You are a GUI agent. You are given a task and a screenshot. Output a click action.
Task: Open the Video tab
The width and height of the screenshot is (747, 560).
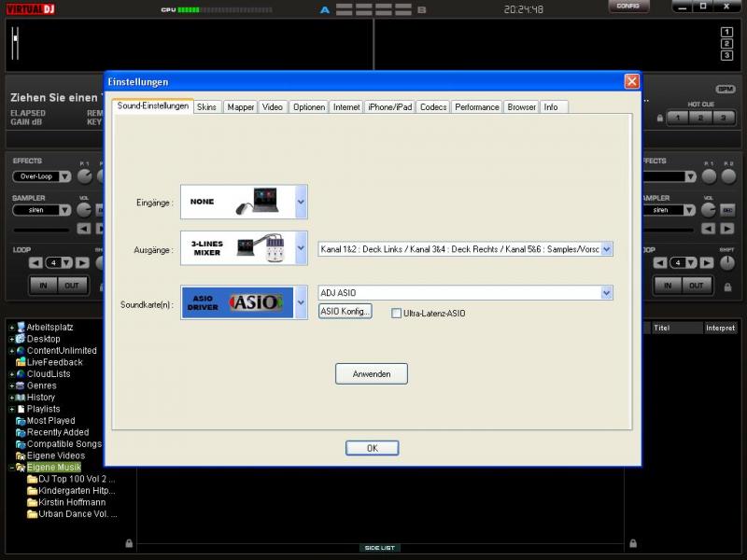(x=273, y=107)
